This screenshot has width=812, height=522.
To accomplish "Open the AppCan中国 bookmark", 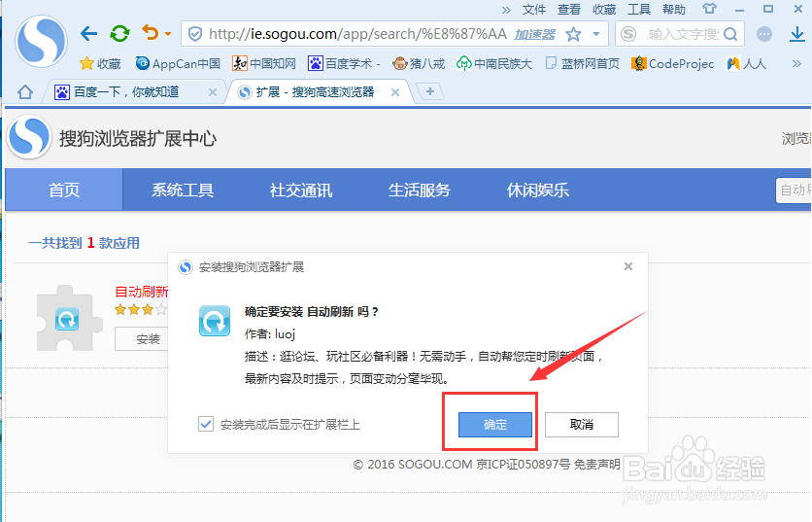I will [178, 64].
